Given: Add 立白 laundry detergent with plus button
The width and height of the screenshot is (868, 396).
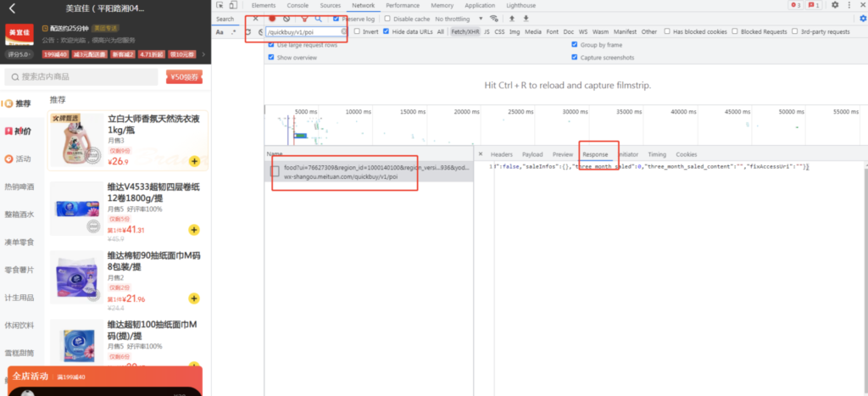Looking at the screenshot, I should (194, 161).
